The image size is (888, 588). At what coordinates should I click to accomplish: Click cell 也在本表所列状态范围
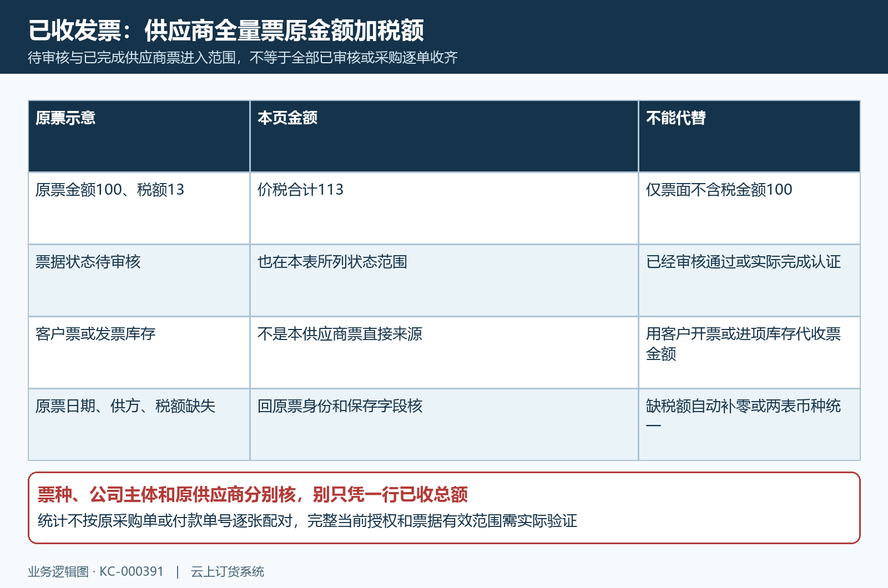tap(444, 281)
